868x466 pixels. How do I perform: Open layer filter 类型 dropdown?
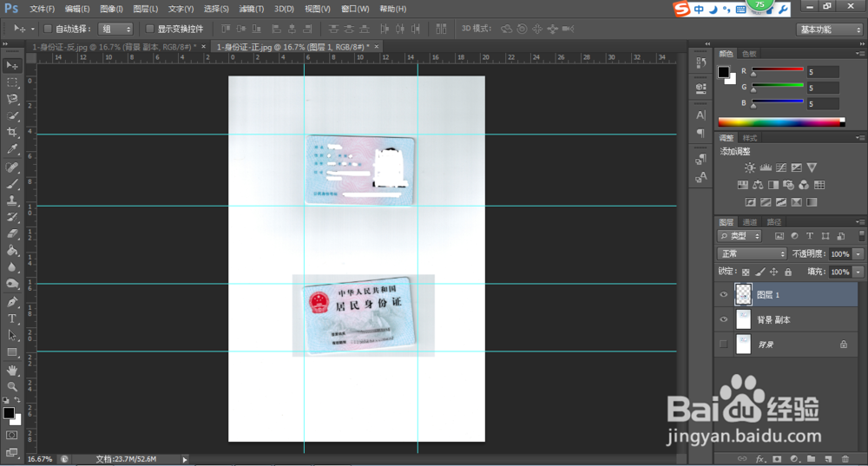[740, 236]
